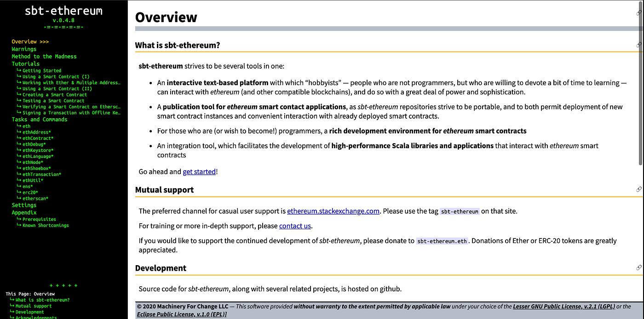Click the sbt-ethereum tag code text
Viewport: 644px width, 319px height.
point(460,211)
